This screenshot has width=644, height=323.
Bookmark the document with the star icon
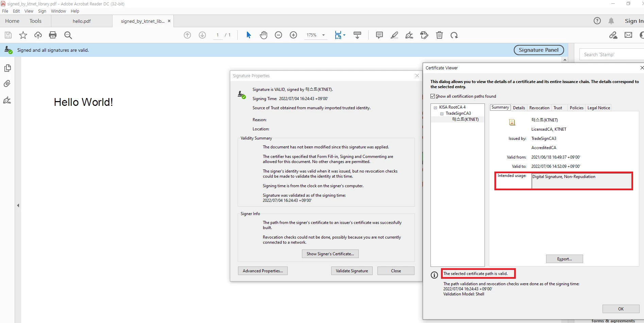[x=23, y=35]
